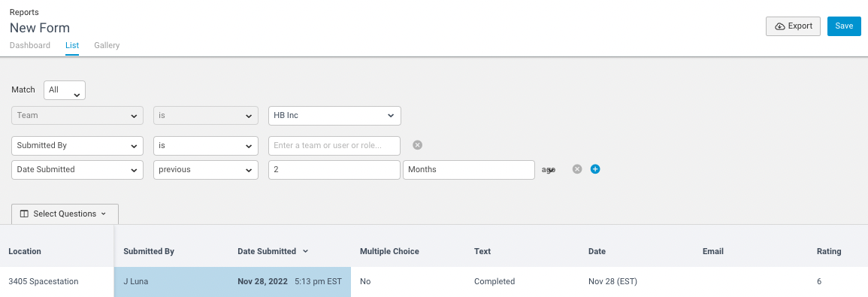Switch to the Dashboard tab
This screenshot has width=868, height=297.
tap(30, 45)
